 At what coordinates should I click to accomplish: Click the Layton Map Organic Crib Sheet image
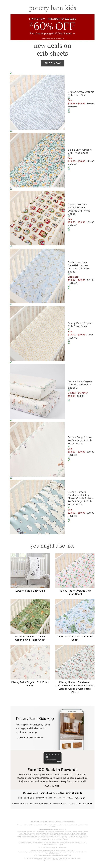(75, 616)
